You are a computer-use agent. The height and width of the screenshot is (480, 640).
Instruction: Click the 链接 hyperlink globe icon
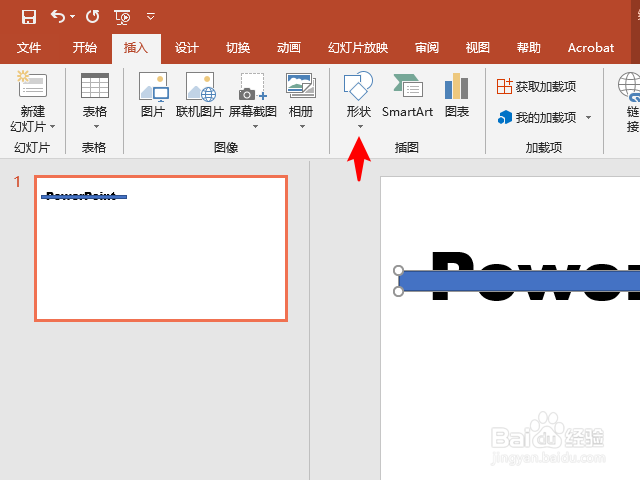pyautogui.click(x=630, y=87)
